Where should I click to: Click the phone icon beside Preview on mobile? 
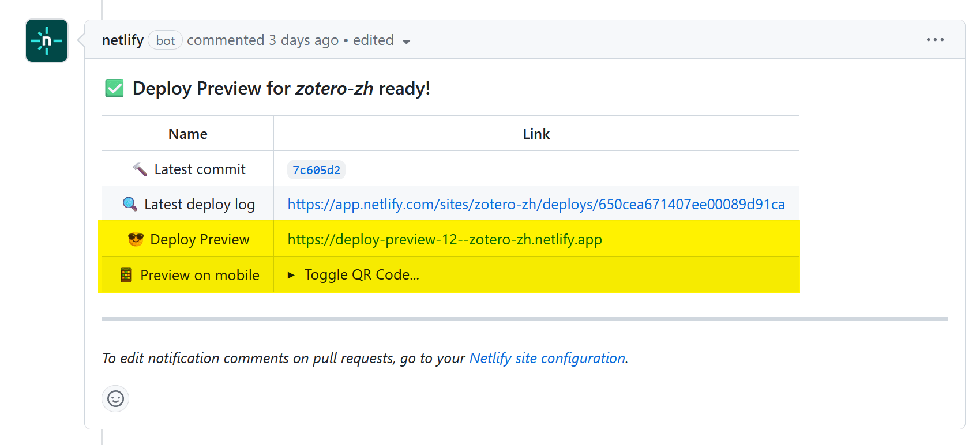(126, 275)
